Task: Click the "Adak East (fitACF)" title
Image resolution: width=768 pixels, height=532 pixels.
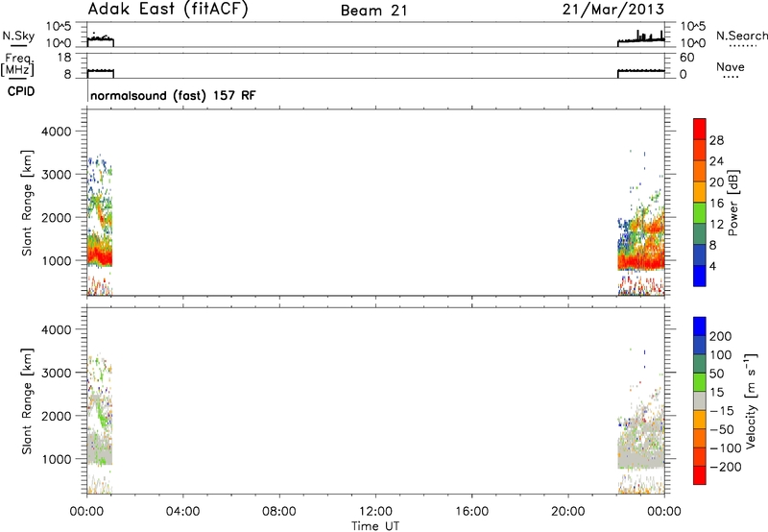Action: tap(168, 9)
